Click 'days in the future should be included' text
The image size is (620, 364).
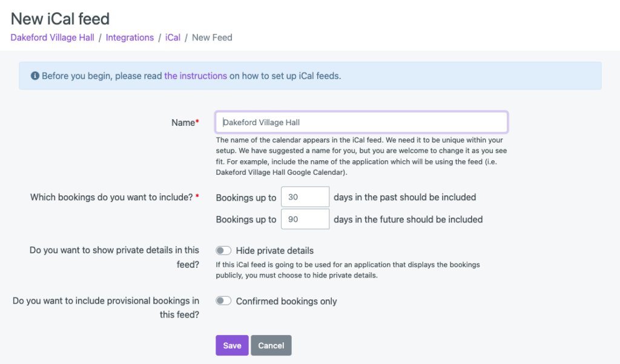[408, 219]
